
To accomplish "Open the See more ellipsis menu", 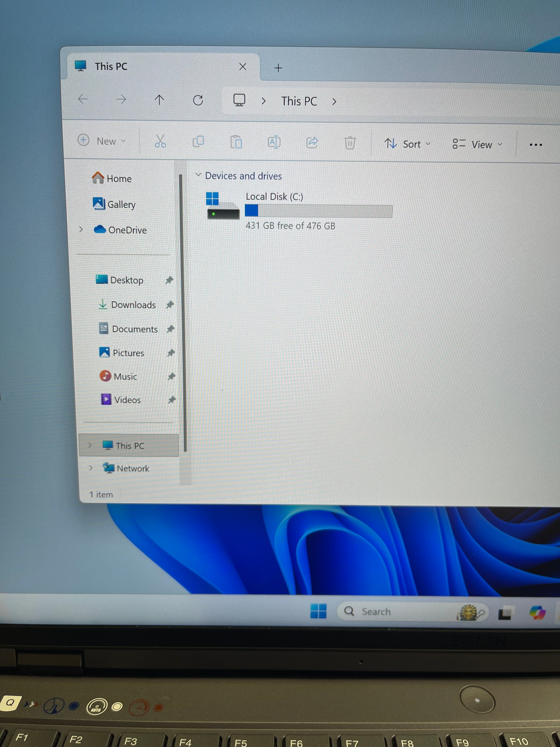I will click(536, 145).
